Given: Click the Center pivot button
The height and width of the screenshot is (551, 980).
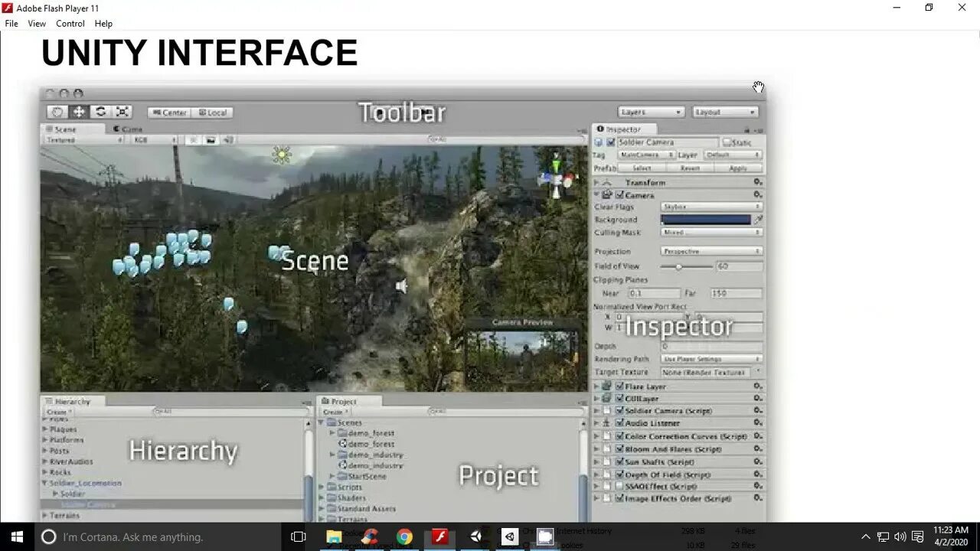Looking at the screenshot, I should (169, 112).
